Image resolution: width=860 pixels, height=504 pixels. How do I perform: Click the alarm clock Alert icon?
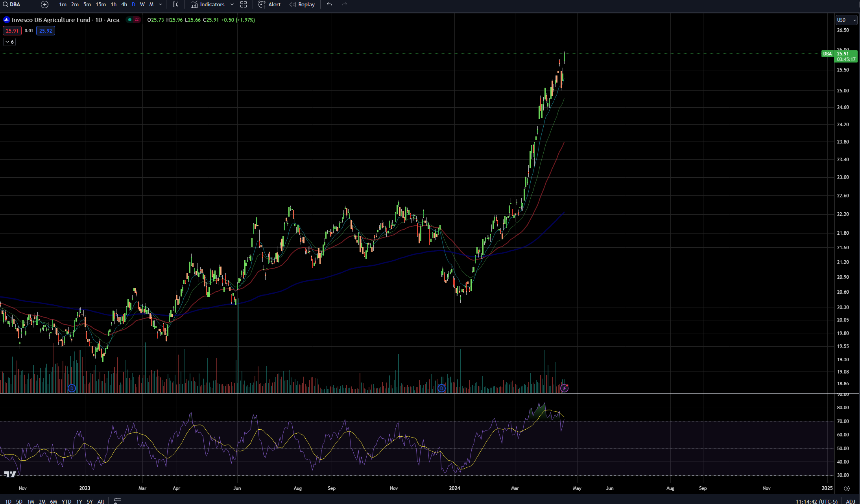[262, 4]
